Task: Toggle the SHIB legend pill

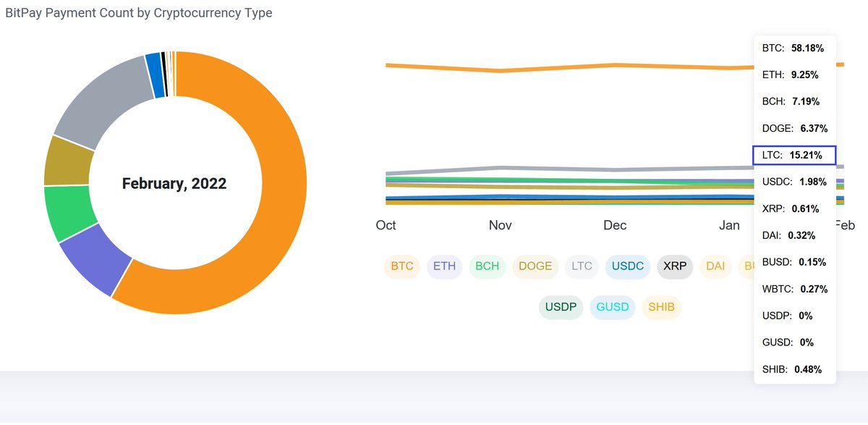Action: coord(662,308)
